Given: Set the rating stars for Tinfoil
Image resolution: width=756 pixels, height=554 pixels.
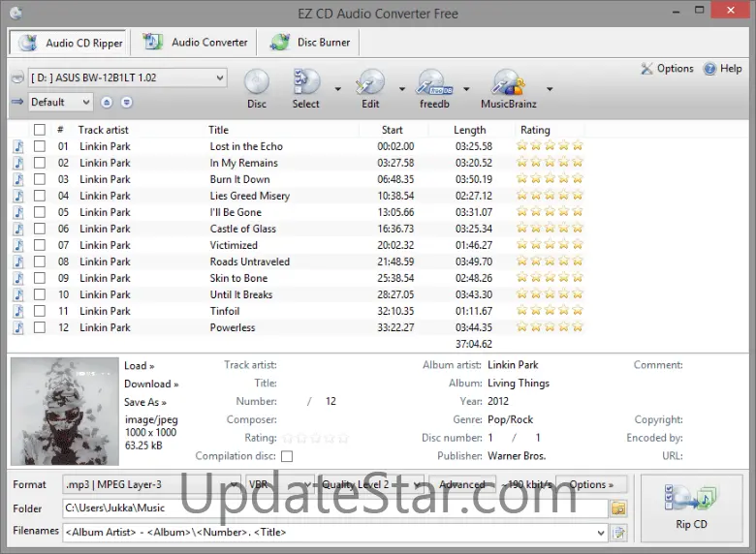Looking at the screenshot, I should (x=550, y=310).
